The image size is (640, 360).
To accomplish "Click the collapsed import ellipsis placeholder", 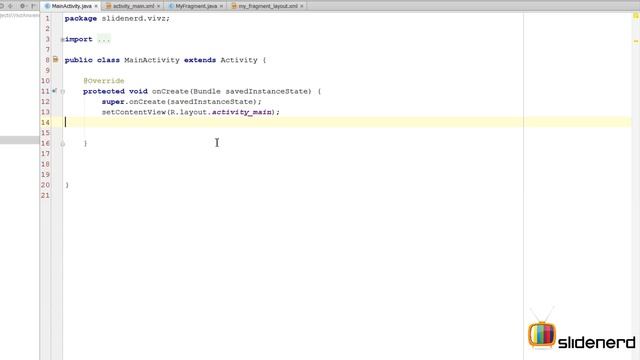I will click(104, 40).
